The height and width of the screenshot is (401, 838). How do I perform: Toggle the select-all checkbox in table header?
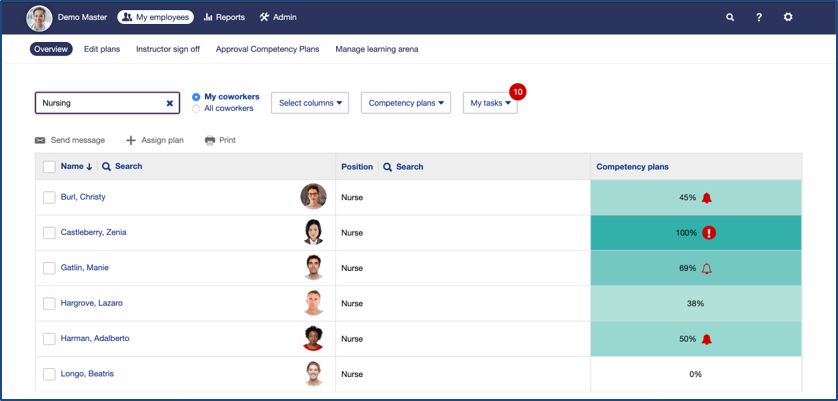(x=49, y=167)
